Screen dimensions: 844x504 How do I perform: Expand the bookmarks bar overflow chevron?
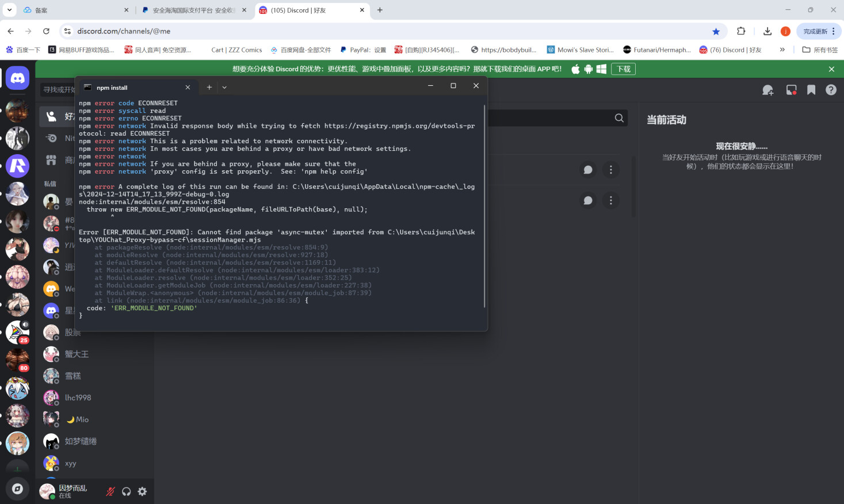(x=782, y=50)
